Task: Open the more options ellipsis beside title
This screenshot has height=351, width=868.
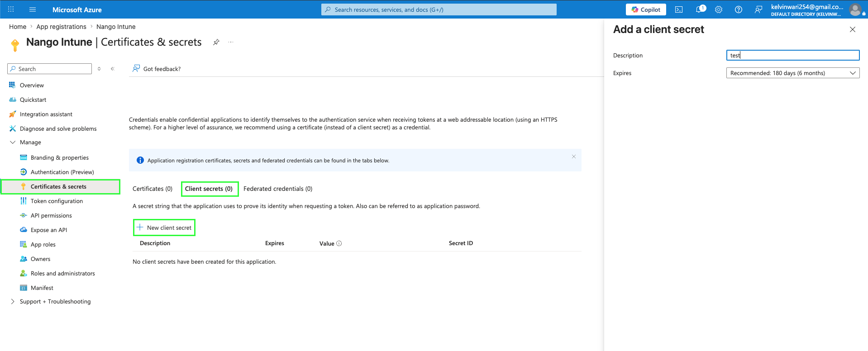Action: pos(231,42)
